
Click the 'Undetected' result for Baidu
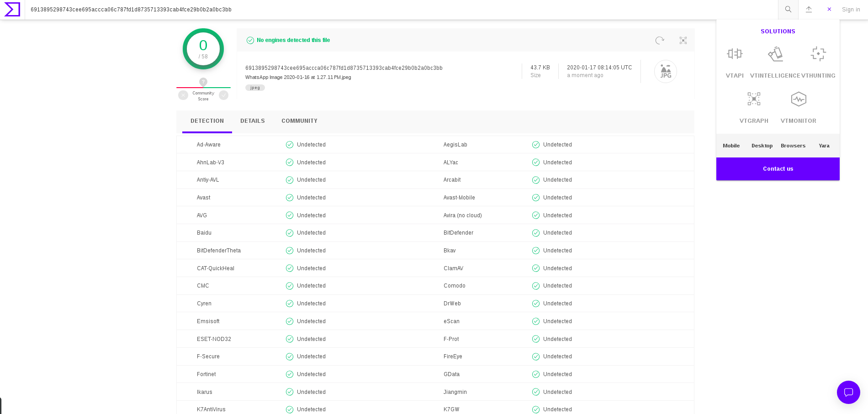311,233
